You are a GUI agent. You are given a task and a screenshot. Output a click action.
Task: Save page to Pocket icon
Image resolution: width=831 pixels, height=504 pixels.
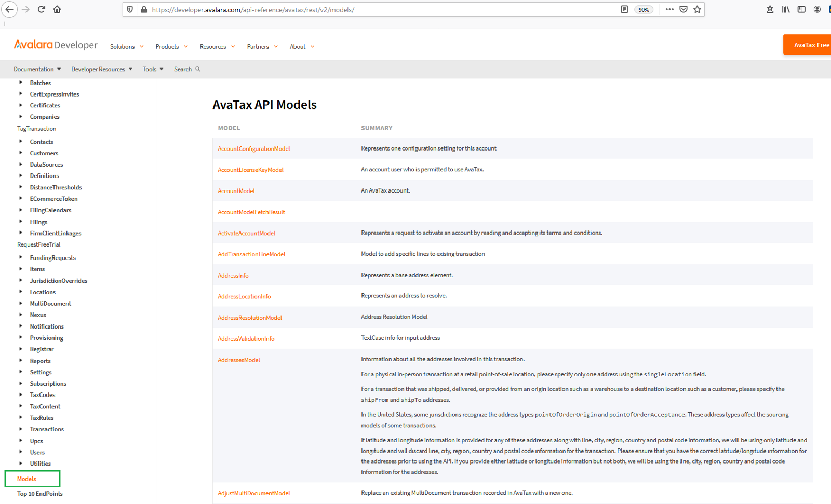[x=683, y=9]
